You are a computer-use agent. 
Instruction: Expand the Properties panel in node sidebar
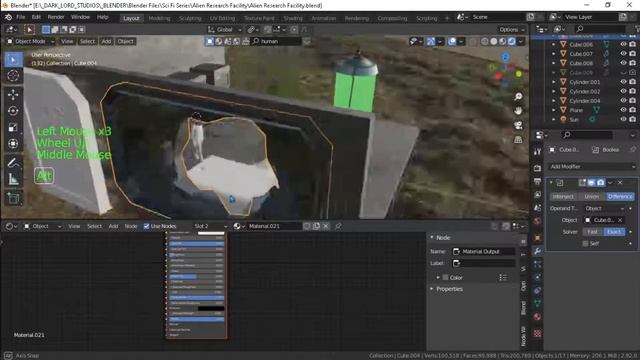432,289
